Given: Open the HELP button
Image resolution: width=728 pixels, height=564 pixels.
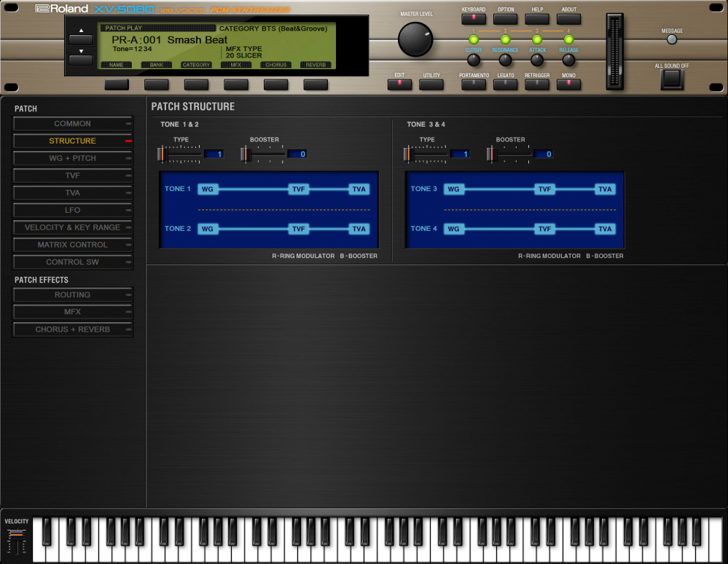Looking at the screenshot, I should 537,19.
